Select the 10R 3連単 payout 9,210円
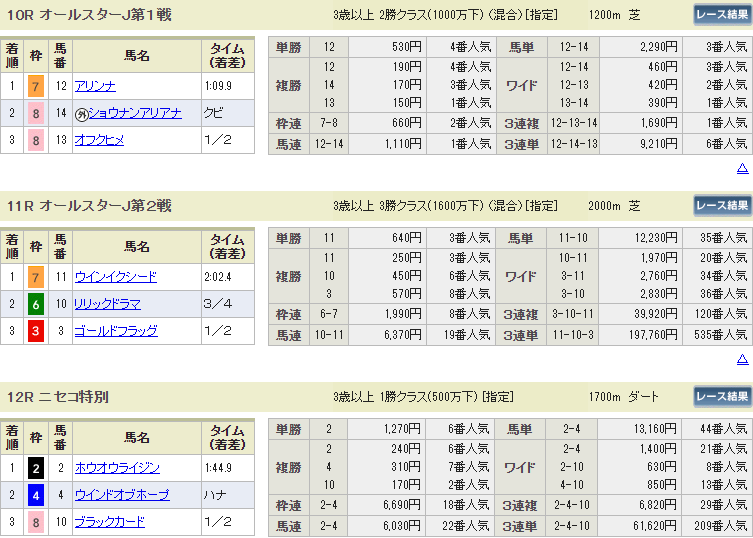Viewport: 753px width, 538px height. pyautogui.click(x=659, y=144)
